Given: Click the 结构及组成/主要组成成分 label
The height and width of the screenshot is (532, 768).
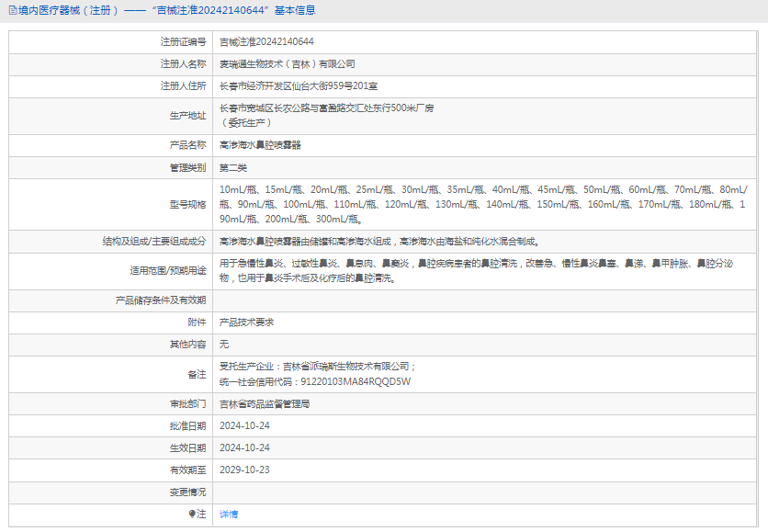Looking at the screenshot, I should (x=154, y=242).
